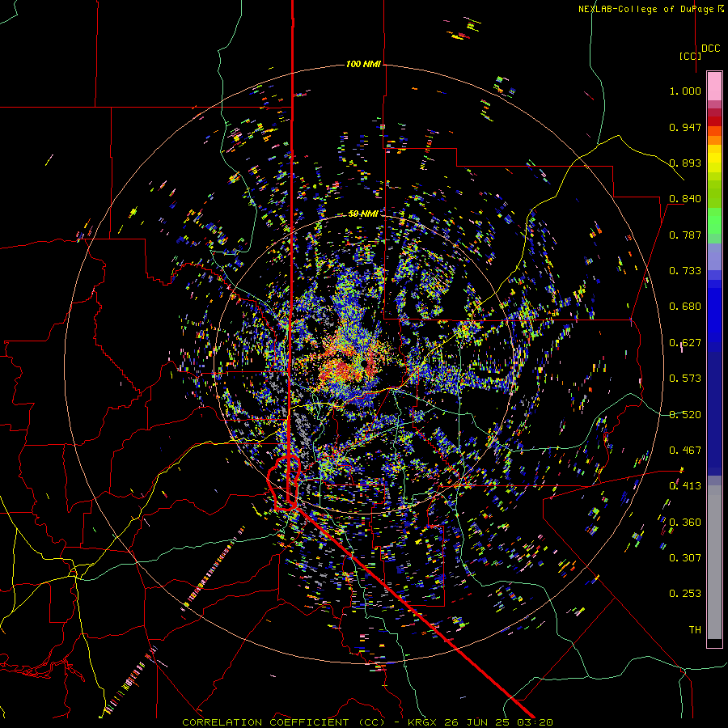Click the 0.627 color scale value
The height and width of the screenshot is (728, 728).
(685, 343)
